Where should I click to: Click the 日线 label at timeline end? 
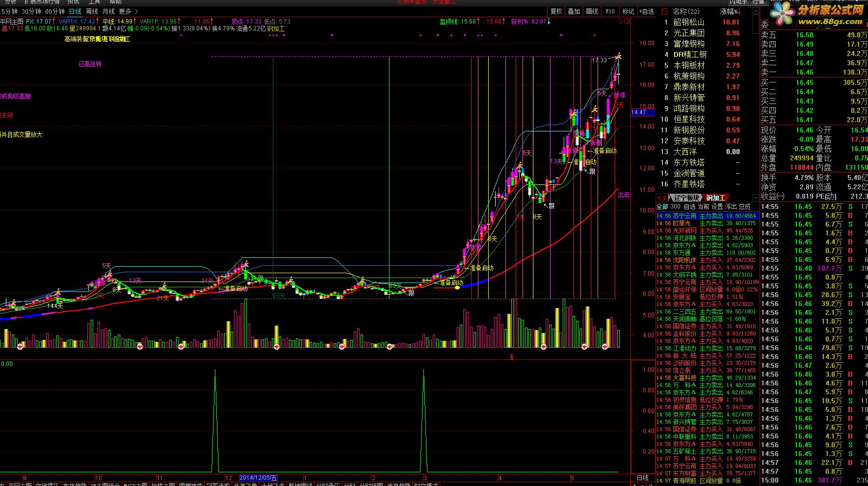642,478
